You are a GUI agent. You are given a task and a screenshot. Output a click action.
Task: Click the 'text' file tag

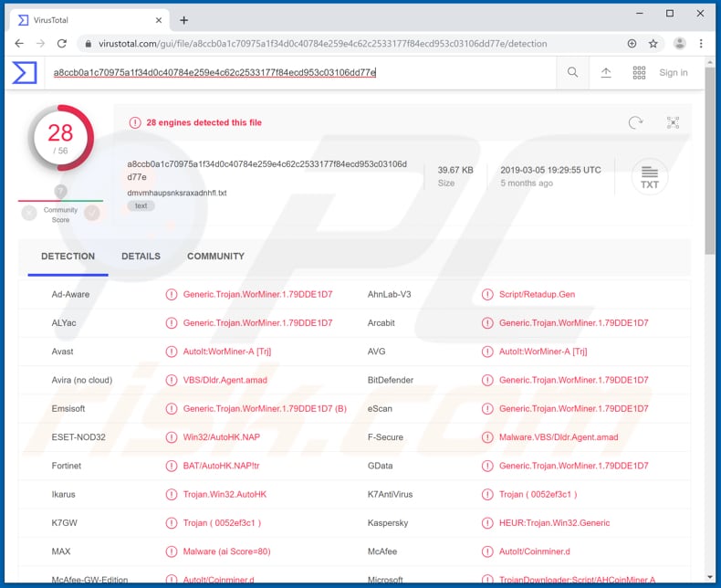[x=141, y=205]
